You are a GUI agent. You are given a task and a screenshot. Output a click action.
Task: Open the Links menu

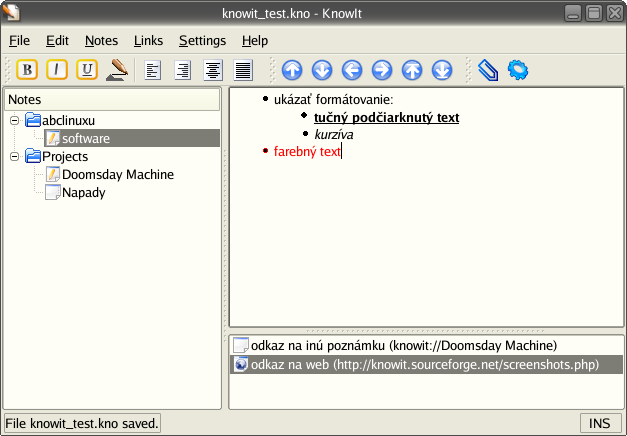[x=148, y=40]
